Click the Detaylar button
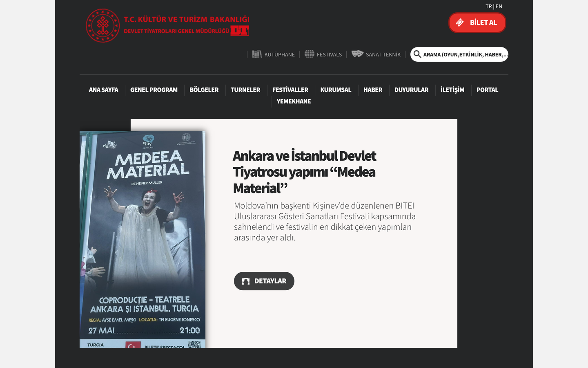588x368 pixels. (264, 281)
